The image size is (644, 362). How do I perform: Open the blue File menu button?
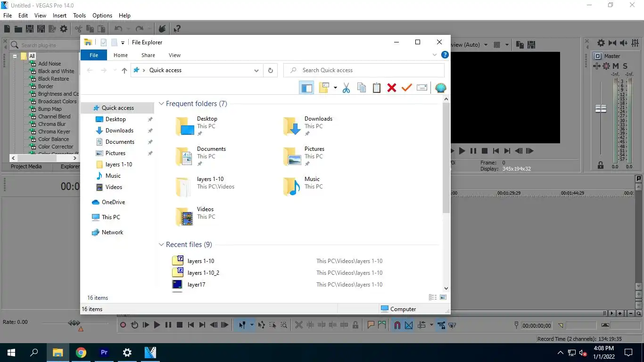[94, 55]
